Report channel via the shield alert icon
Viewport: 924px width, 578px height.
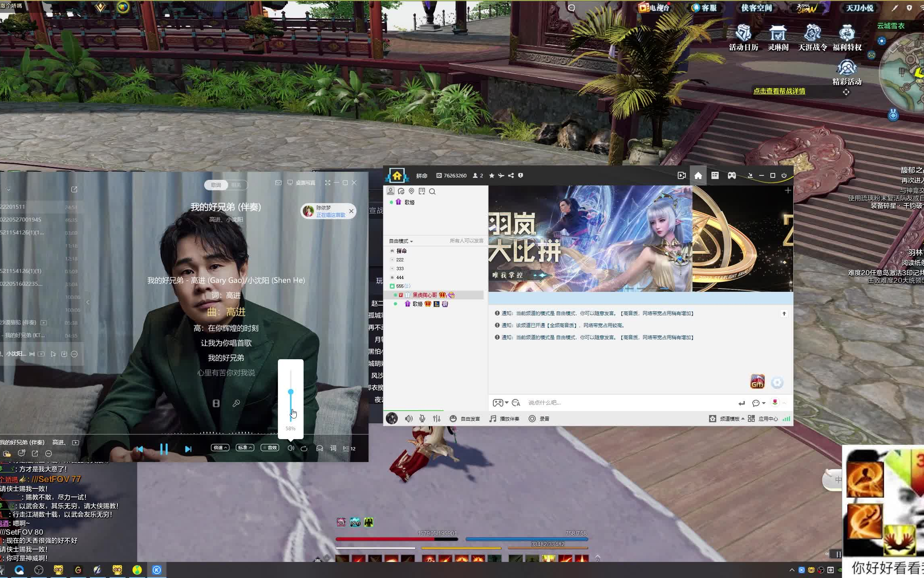tap(521, 175)
